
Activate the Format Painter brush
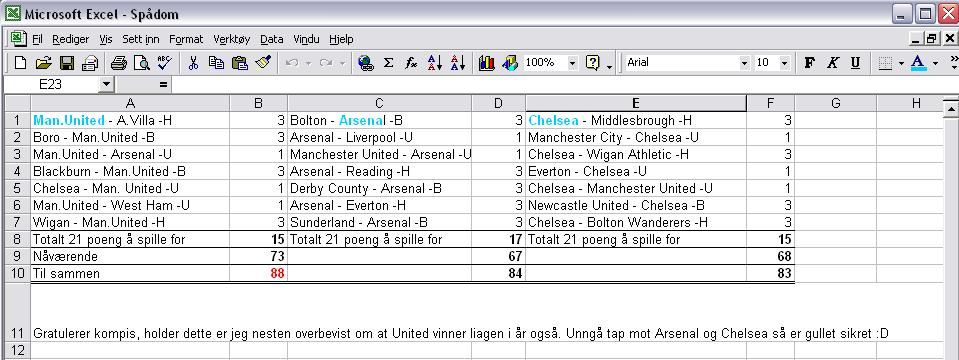(263, 62)
